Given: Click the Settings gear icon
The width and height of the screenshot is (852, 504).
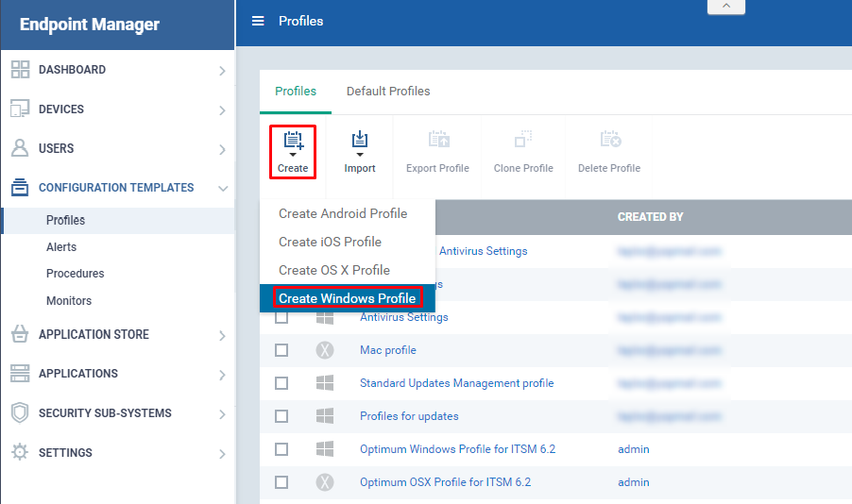Looking at the screenshot, I should 20,452.
